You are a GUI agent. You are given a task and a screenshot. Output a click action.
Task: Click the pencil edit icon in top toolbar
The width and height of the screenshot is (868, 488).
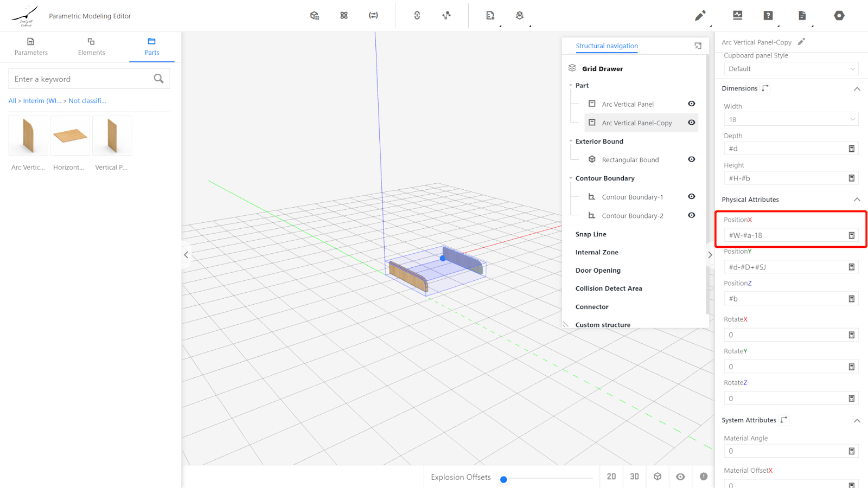tap(700, 16)
